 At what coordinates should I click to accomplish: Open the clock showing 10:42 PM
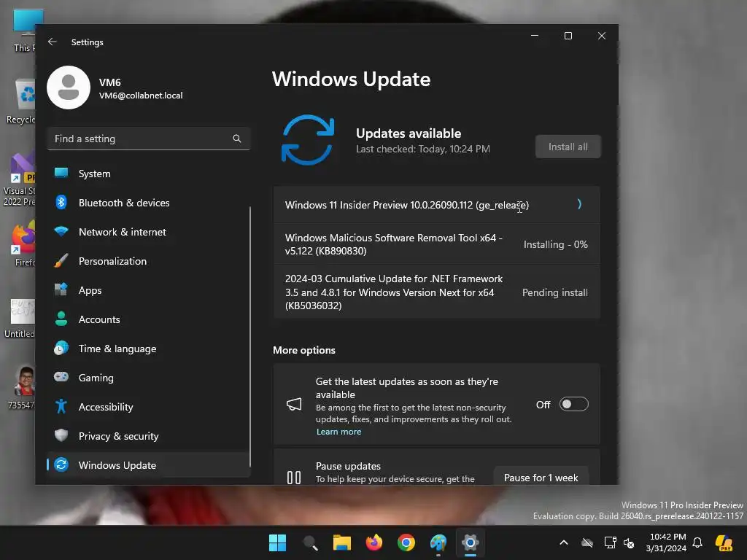click(x=666, y=542)
